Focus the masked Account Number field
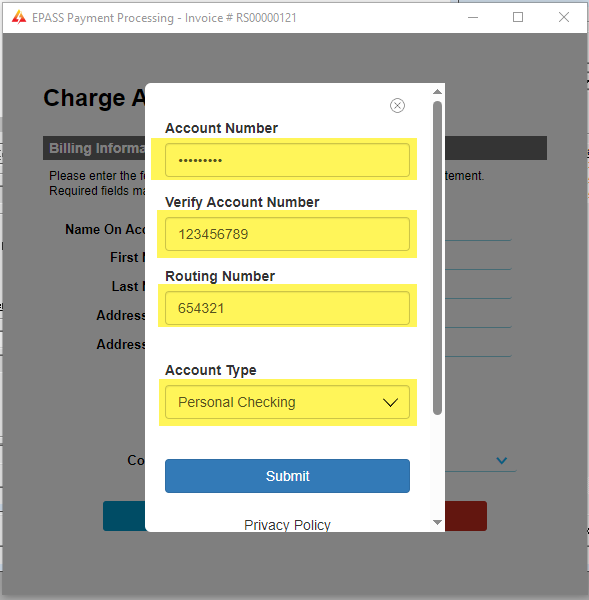The height and width of the screenshot is (600, 589). tap(287, 160)
